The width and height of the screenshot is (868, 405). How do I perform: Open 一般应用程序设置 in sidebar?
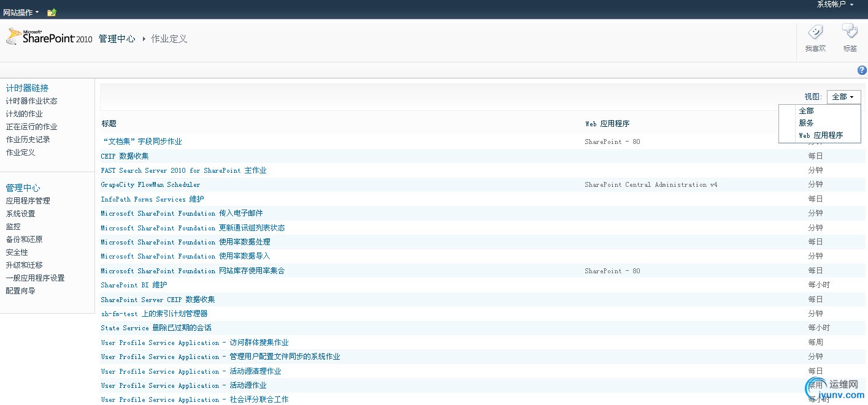(35, 278)
